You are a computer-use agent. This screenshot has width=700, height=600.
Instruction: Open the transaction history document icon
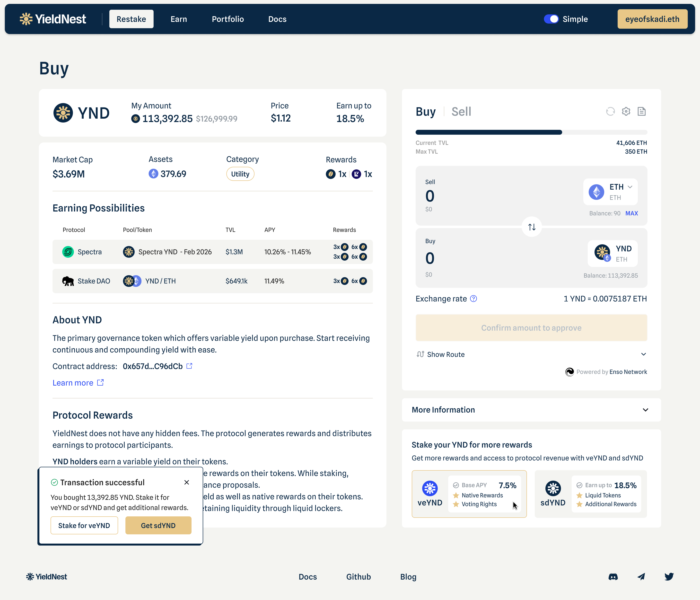click(642, 112)
